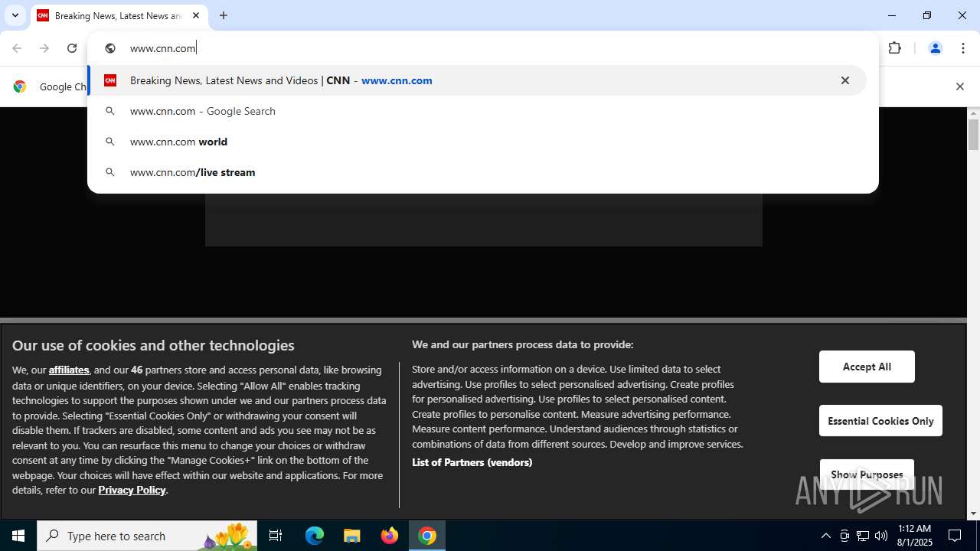This screenshot has width=980, height=551.
Task: Show hidden system tray icons
Action: coord(825,536)
